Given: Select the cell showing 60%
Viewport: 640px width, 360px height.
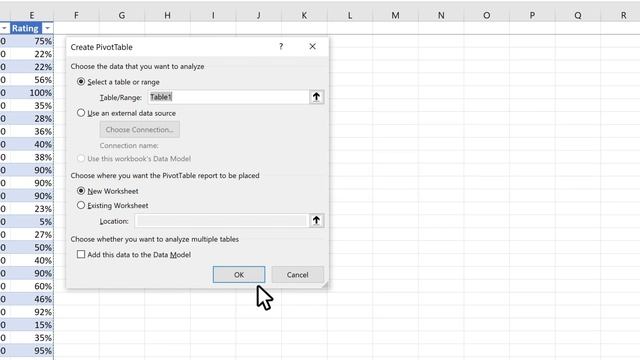Looking at the screenshot, I should (x=31, y=286).
